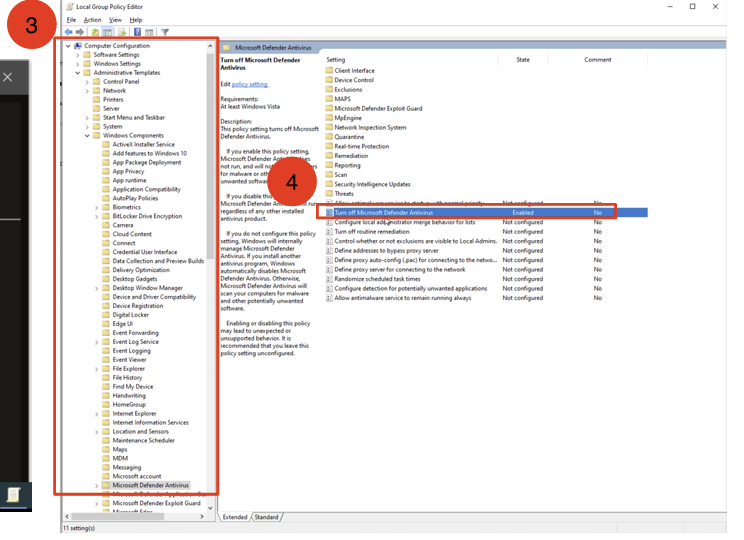Select Allow antimalware service to remain running always
Viewport: 744px width, 540px height.
click(x=403, y=298)
